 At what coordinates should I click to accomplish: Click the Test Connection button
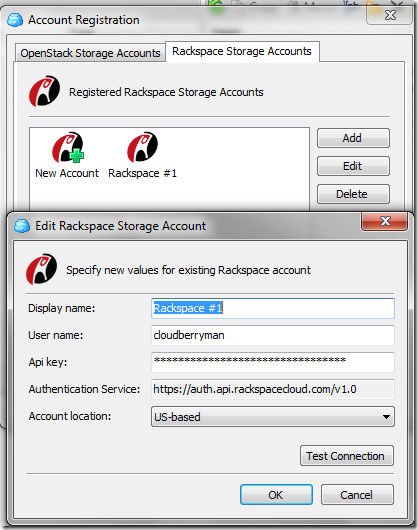point(347,456)
